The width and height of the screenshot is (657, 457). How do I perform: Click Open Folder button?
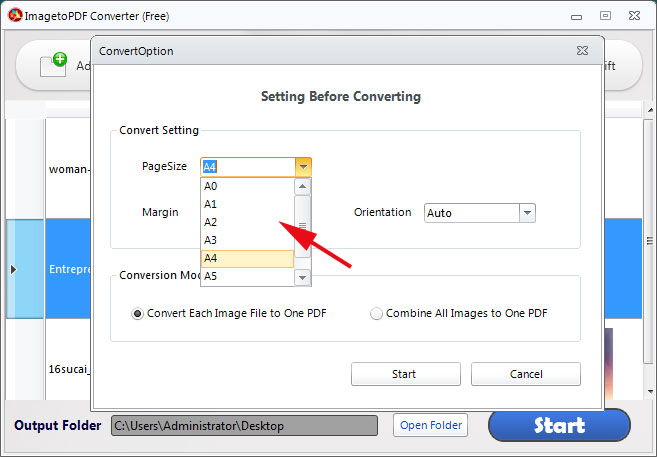click(x=431, y=425)
